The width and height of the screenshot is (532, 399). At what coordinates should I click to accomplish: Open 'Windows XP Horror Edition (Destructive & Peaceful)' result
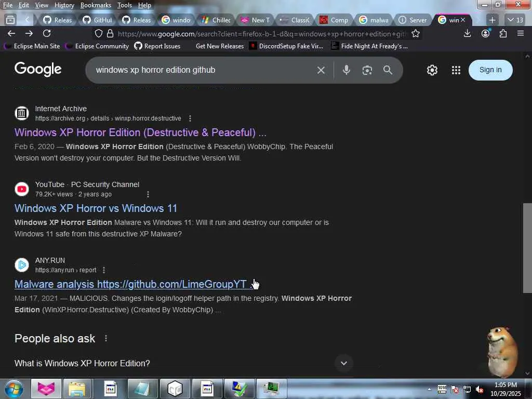point(140,132)
